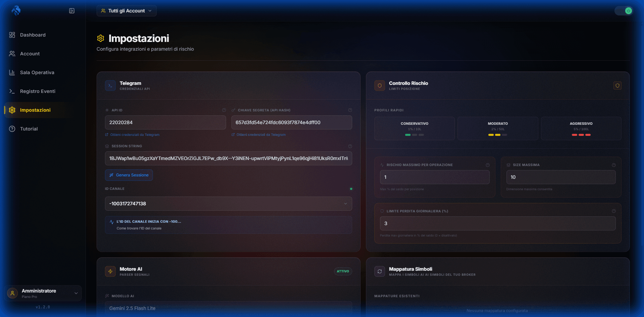
Task: Click the help icon beside Chiave Segreta
Action: (x=350, y=110)
